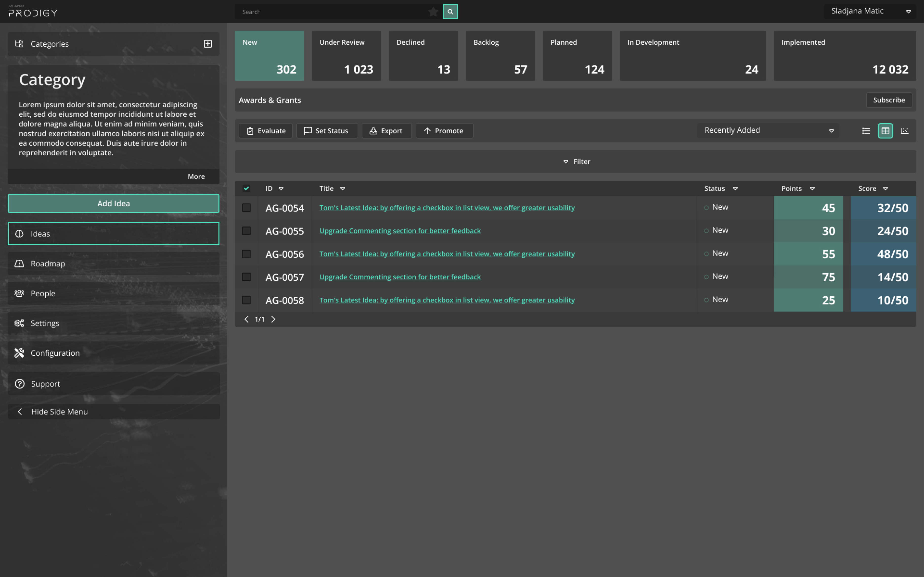
Task: Select the Ideas menu item
Action: pyautogui.click(x=113, y=233)
